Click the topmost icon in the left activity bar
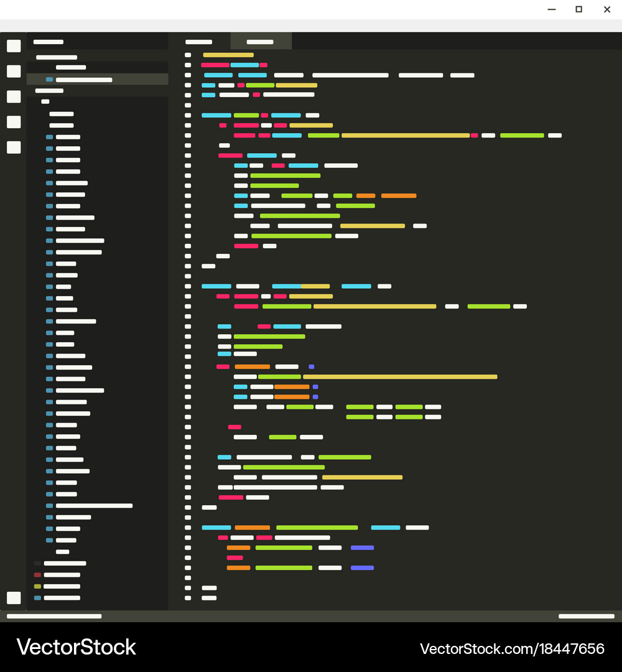 tap(14, 46)
